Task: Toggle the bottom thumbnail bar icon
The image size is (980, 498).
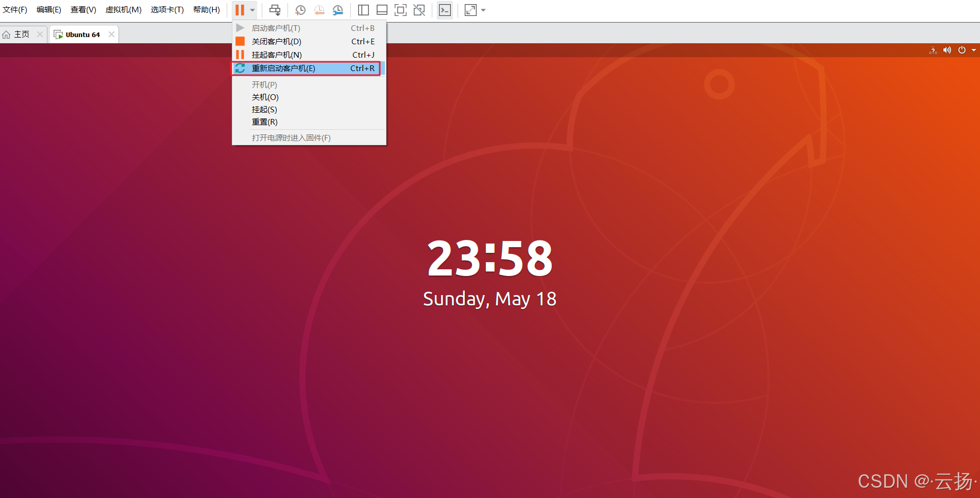Action: [382, 10]
